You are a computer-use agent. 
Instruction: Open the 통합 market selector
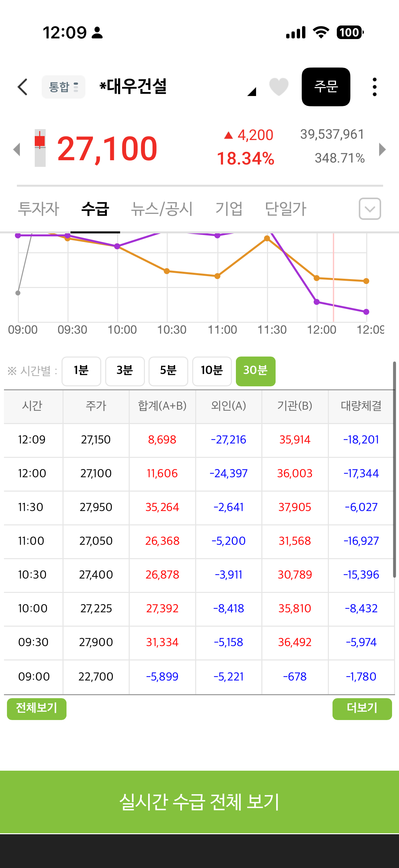coord(63,87)
